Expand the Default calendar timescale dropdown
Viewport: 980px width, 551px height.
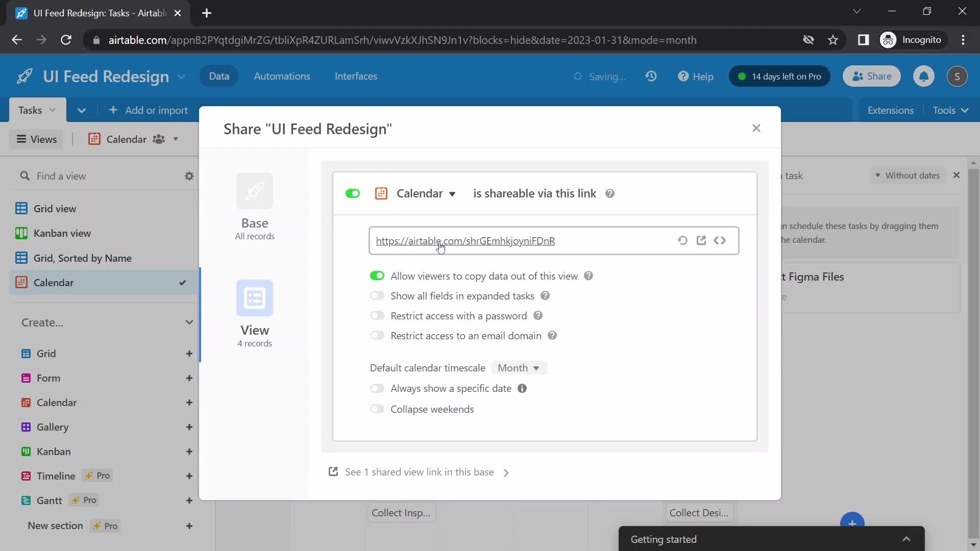[x=519, y=367]
